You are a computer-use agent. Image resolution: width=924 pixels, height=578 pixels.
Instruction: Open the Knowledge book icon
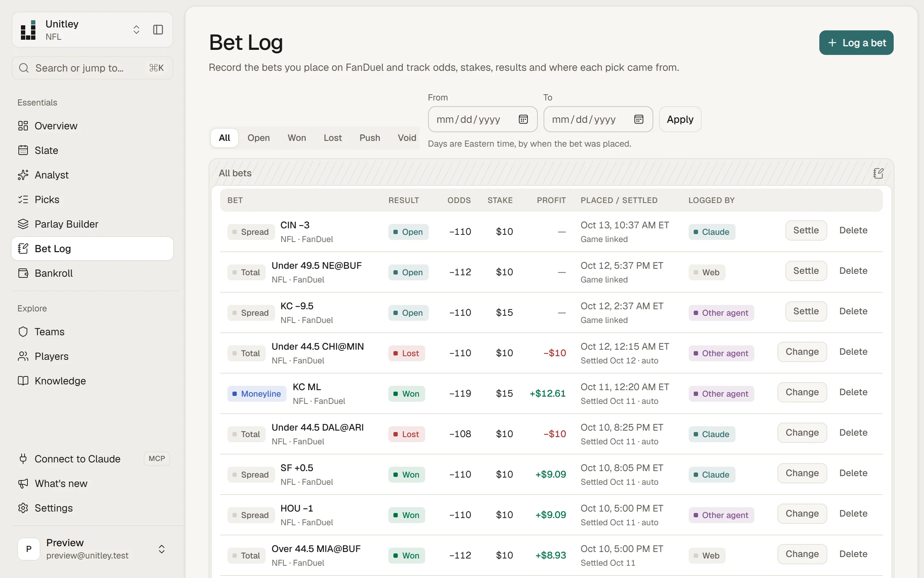23,381
